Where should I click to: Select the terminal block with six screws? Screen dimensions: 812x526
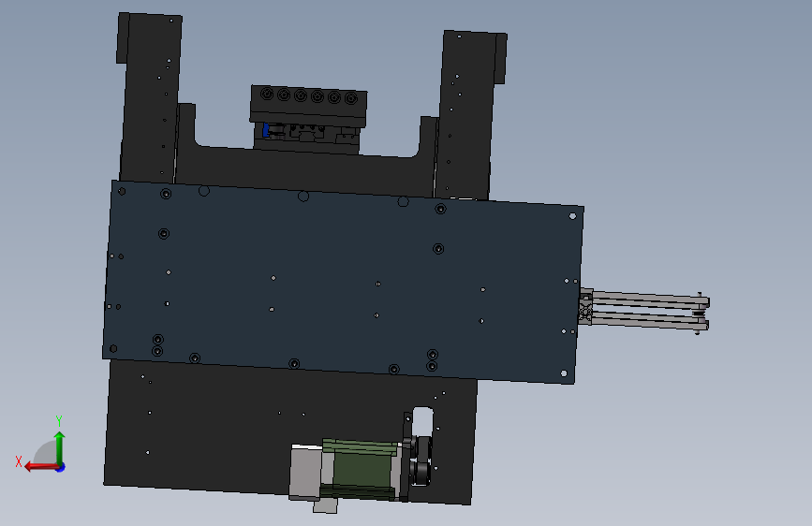pyautogui.click(x=309, y=106)
